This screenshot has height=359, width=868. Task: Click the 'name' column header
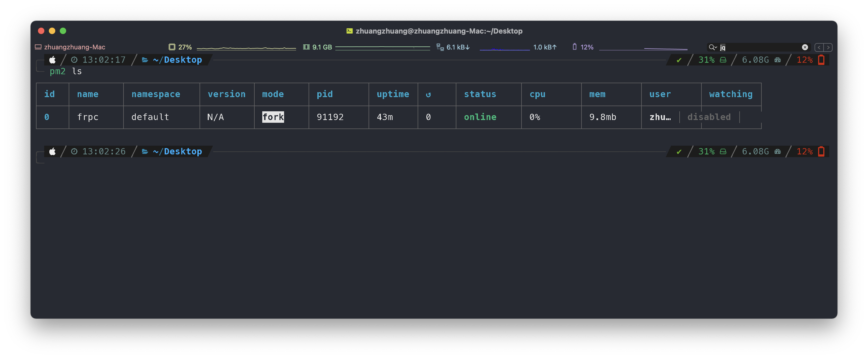88,94
